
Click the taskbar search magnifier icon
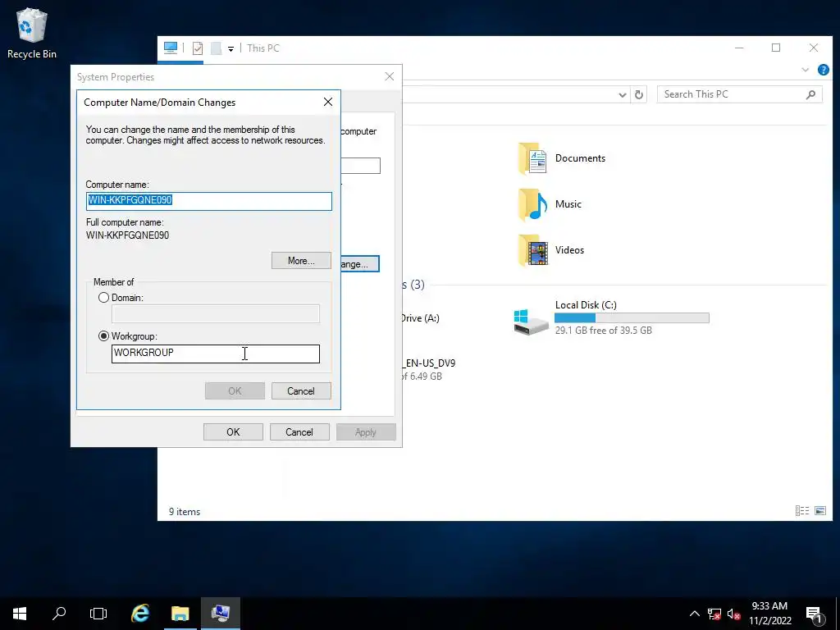[59, 614]
